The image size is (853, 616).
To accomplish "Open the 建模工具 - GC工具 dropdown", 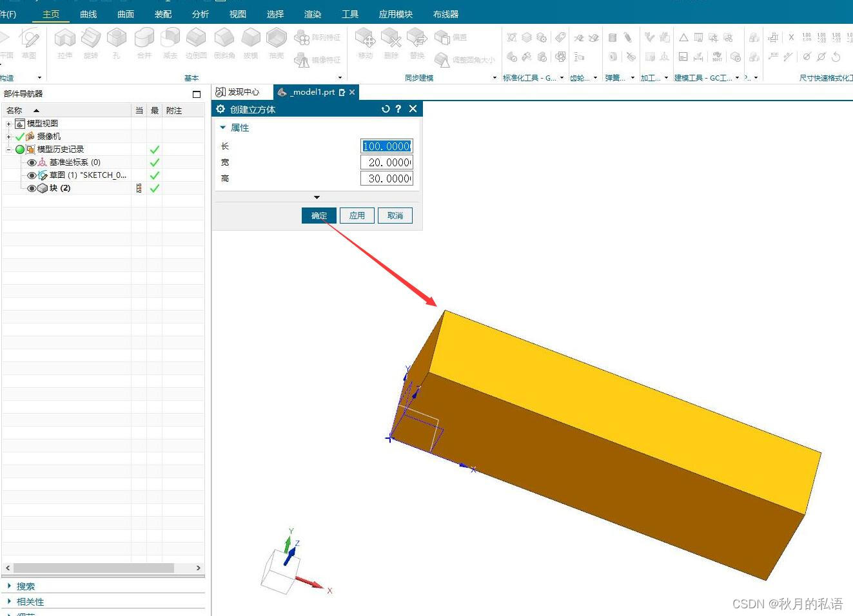I will point(737,78).
